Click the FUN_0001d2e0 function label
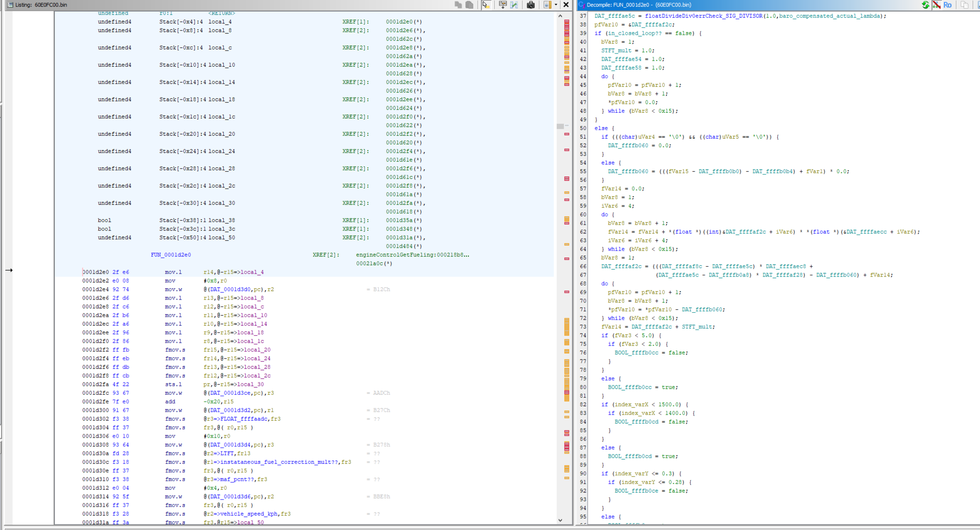 [x=171, y=255]
